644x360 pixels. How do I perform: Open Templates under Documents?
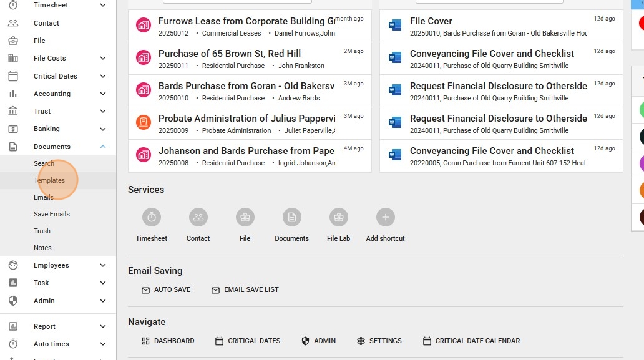[49, 180]
